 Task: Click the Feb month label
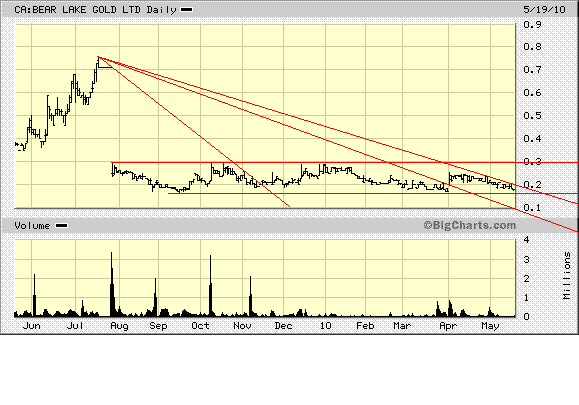pyautogui.click(x=365, y=326)
